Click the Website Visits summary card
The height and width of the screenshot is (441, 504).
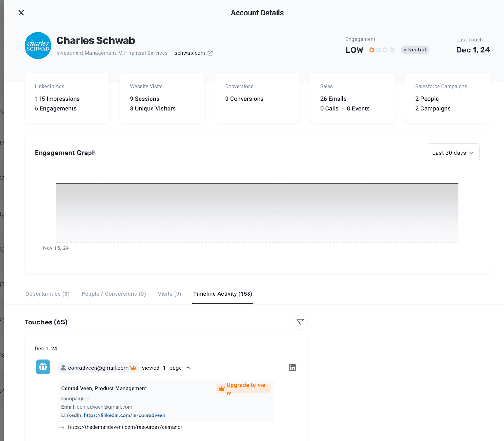pyautogui.click(x=162, y=98)
